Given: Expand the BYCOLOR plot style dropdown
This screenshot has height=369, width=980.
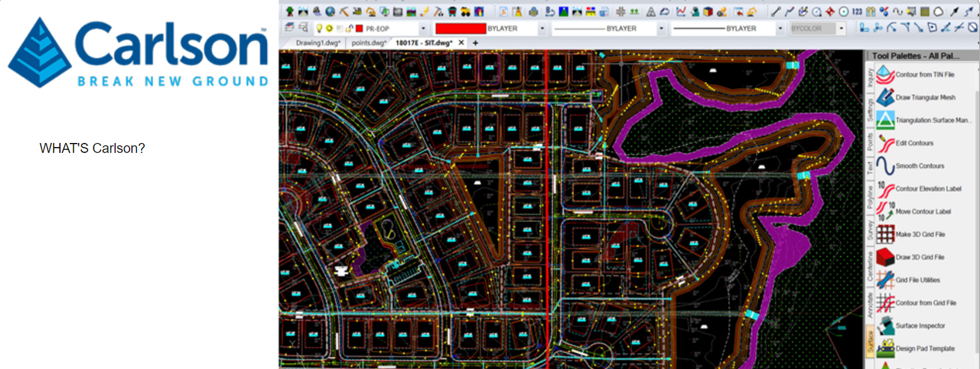Looking at the screenshot, I should click(842, 28).
